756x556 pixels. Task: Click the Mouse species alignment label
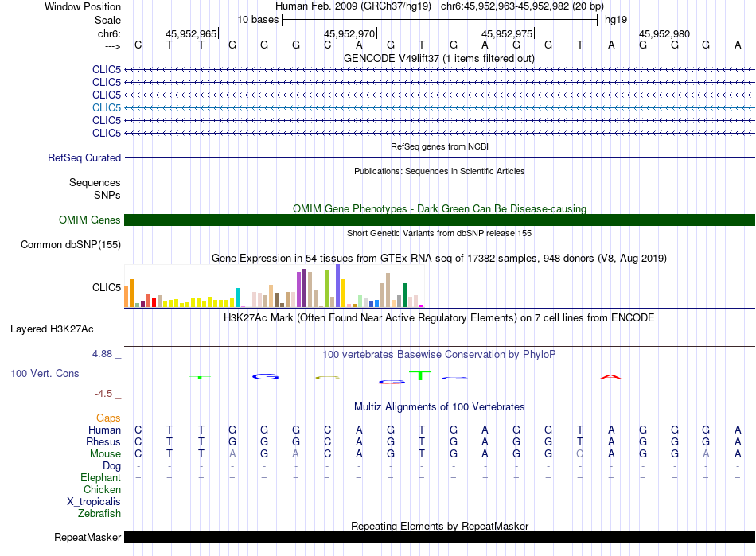106,453
